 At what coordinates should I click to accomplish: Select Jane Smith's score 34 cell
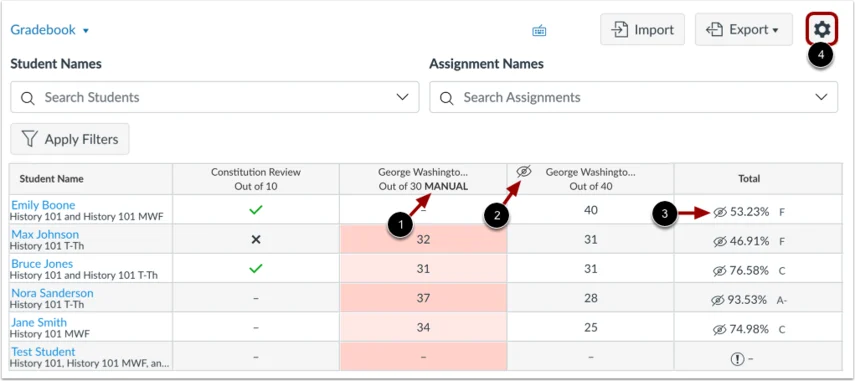click(x=423, y=327)
